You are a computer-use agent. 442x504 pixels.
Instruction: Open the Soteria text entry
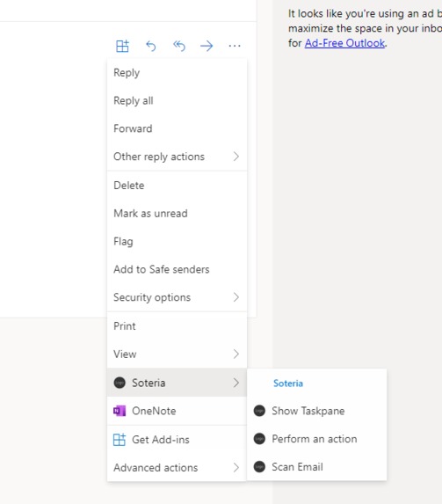pyautogui.click(x=149, y=383)
